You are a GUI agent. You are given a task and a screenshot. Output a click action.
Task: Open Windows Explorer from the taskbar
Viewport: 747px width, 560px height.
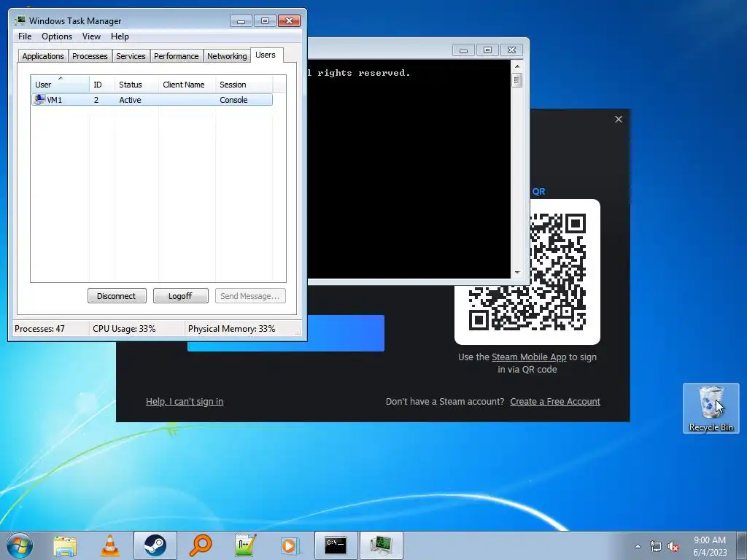coord(65,545)
